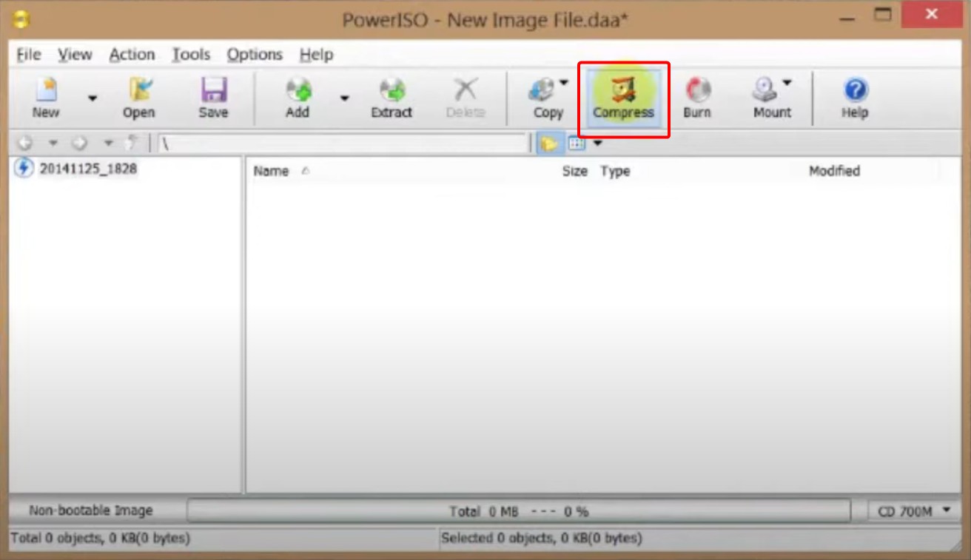Click the Back navigation arrow
Viewport: 971px width, 560px height.
25,144
